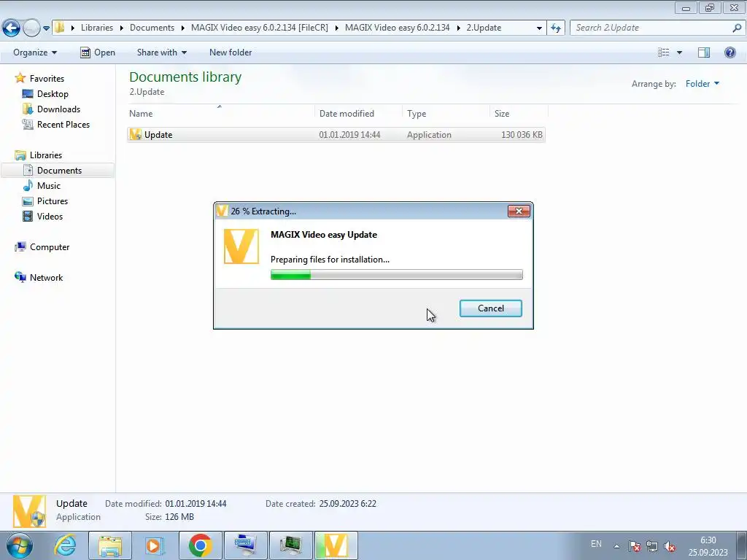Click the extraction progress bar
The image size is (747, 560).
[396, 275]
